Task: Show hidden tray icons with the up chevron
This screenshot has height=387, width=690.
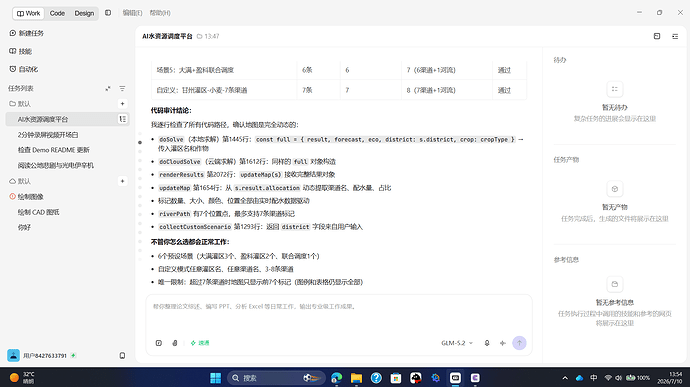Action: tap(565, 378)
